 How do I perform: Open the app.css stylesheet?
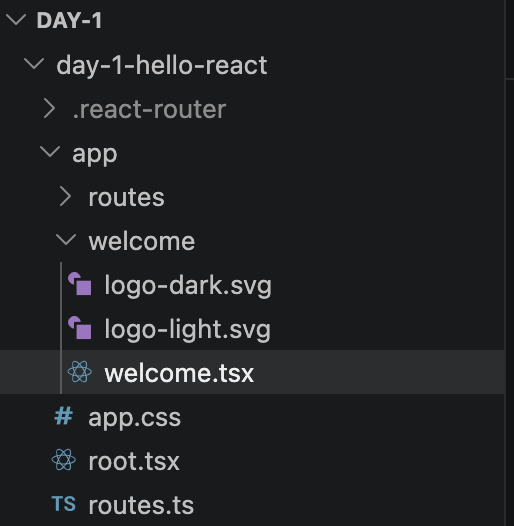135,418
